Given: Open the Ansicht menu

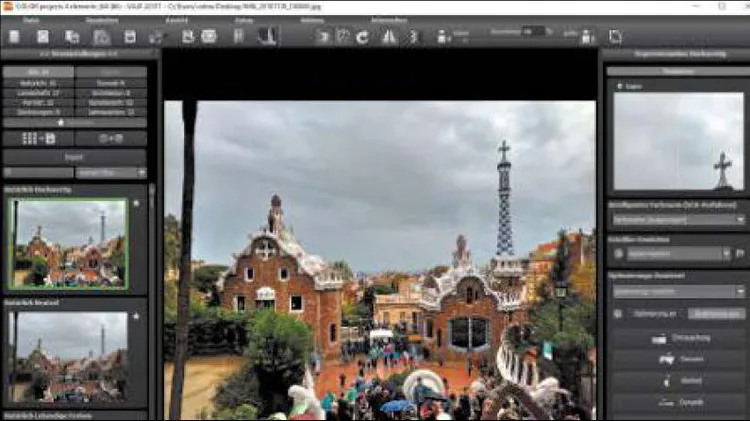Looking at the screenshot, I should (176, 21).
